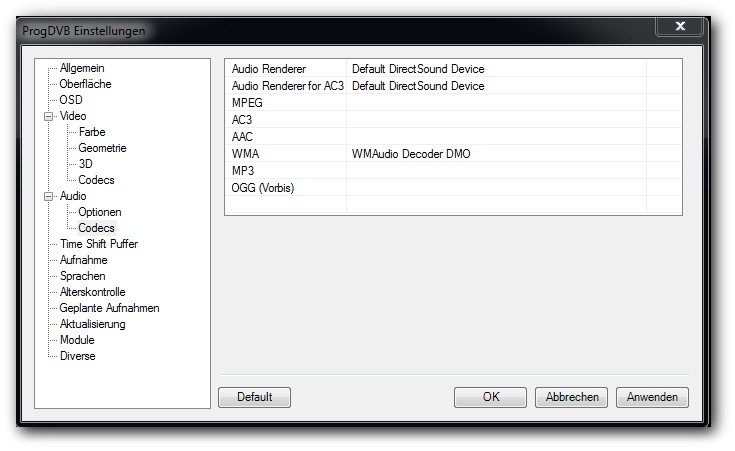Open the Oberfläche settings page
Image resolution: width=735 pixels, height=451 pixels.
pos(85,84)
